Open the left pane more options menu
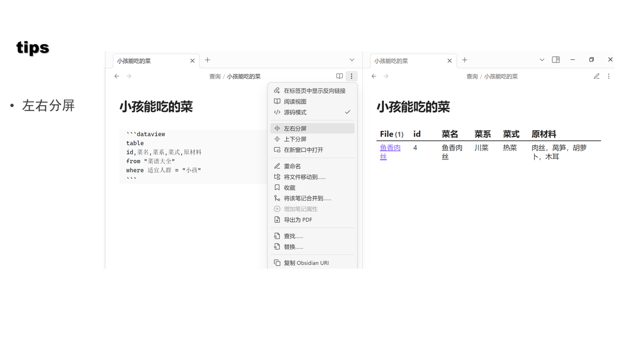This screenshot has width=644, height=362. click(x=352, y=76)
